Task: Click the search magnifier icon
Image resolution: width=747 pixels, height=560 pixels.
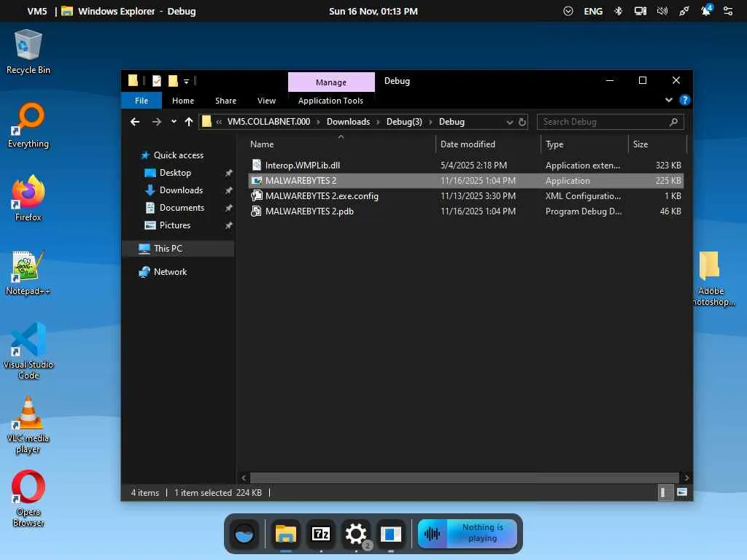Action: (x=673, y=122)
